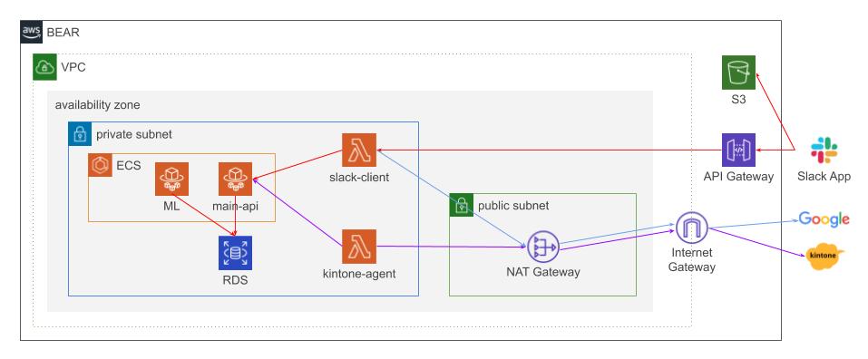Viewport: 868px width, 359px height.
Task: Select the orange ECS icon
Action: point(100,165)
